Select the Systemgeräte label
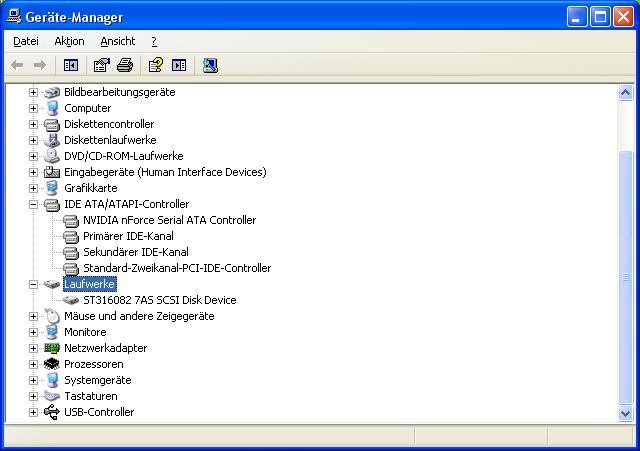Viewport: 640px width, 451px height. [98, 380]
